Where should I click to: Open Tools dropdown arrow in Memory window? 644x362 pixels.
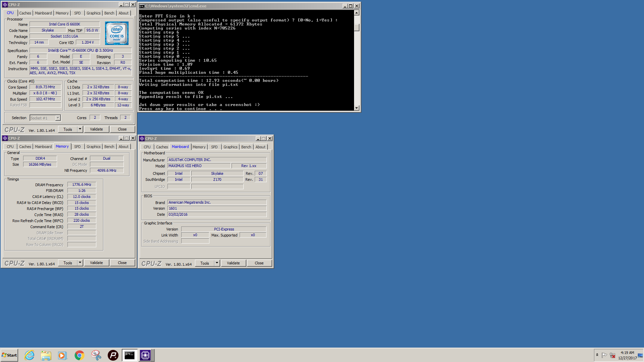[80, 263]
